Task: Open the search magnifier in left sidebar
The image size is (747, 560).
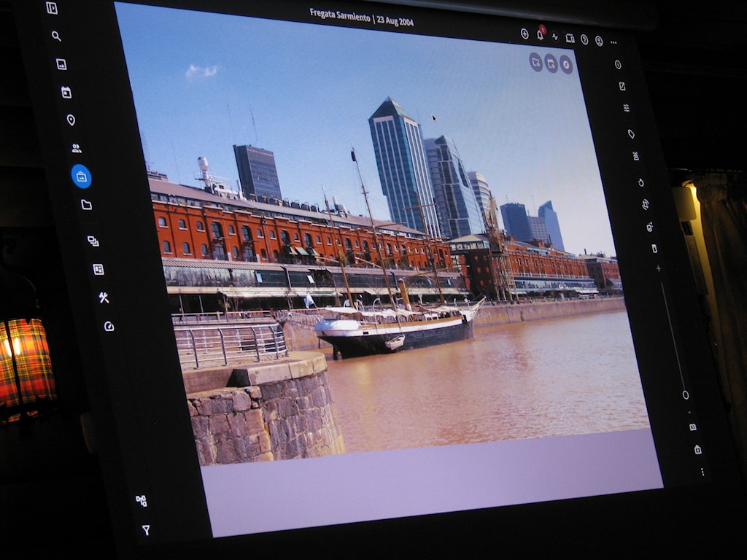Action: 56,36
